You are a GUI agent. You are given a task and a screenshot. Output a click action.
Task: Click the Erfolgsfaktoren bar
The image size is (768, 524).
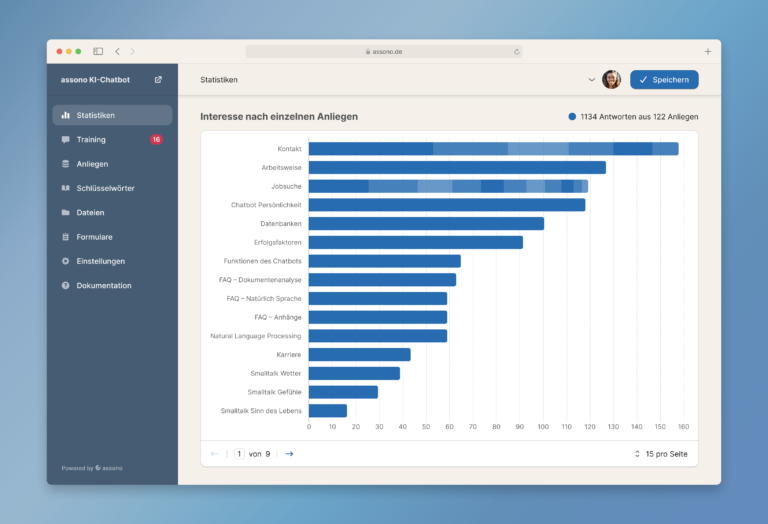pyautogui.click(x=416, y=242)
